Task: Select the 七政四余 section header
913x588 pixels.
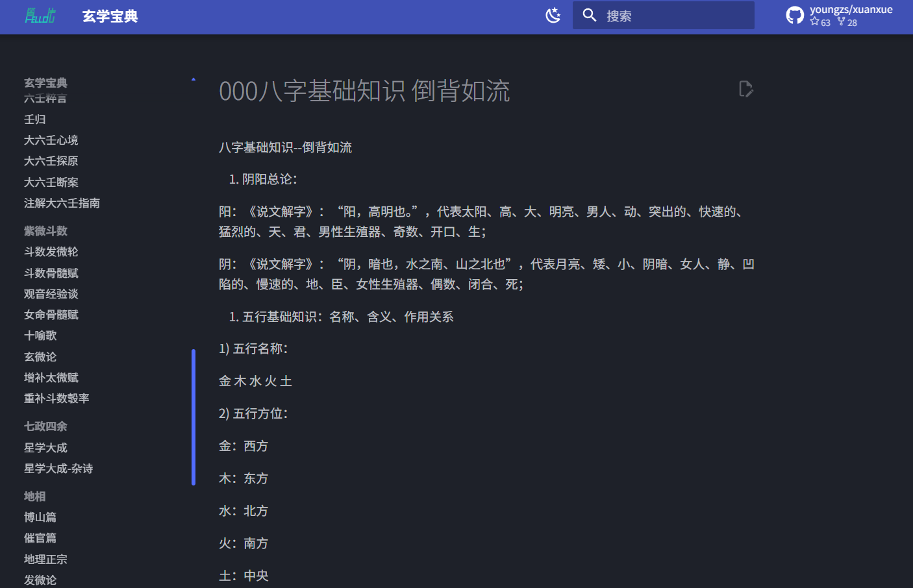Action: [x=44, y=426]
